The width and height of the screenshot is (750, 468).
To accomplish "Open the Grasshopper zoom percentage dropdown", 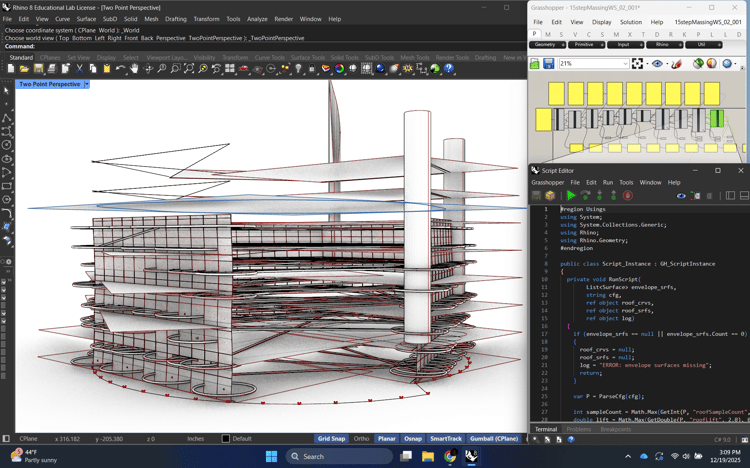I will (x=624, y=64).
